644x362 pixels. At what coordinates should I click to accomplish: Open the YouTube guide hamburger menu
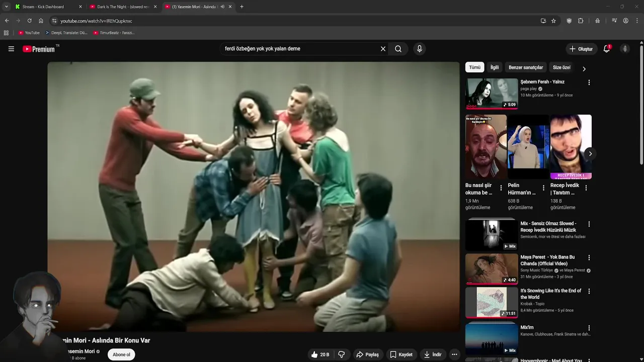[11, 49]
